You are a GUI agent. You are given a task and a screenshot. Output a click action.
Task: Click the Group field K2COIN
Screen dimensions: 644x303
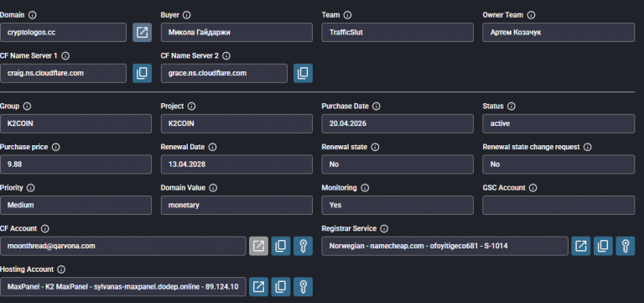(75, 123)
